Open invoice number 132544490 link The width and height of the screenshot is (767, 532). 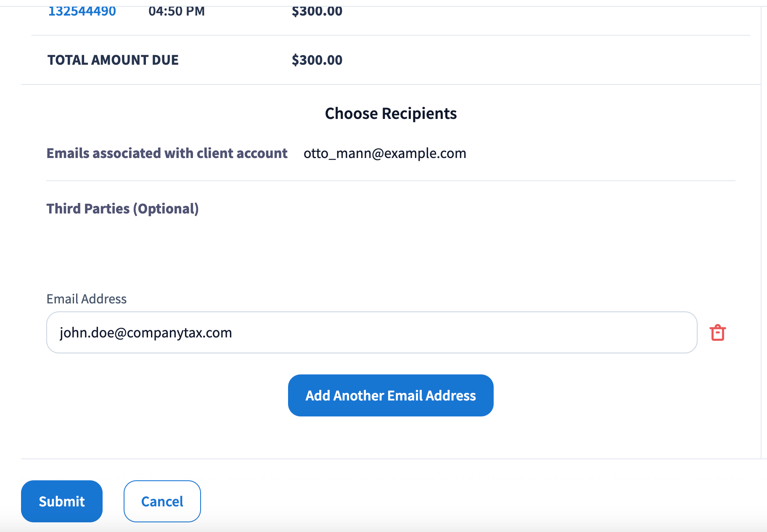(x=82, y=11)
